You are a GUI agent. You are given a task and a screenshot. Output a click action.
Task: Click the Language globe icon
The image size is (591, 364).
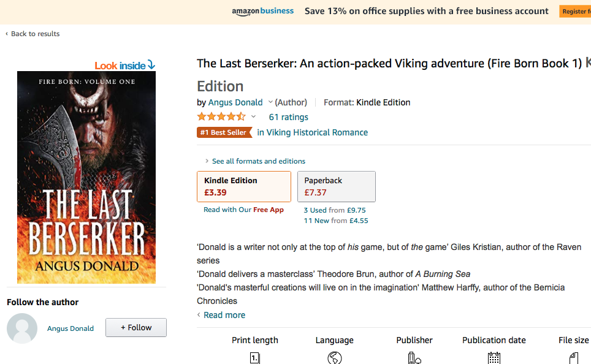click(x=334, y=358)
